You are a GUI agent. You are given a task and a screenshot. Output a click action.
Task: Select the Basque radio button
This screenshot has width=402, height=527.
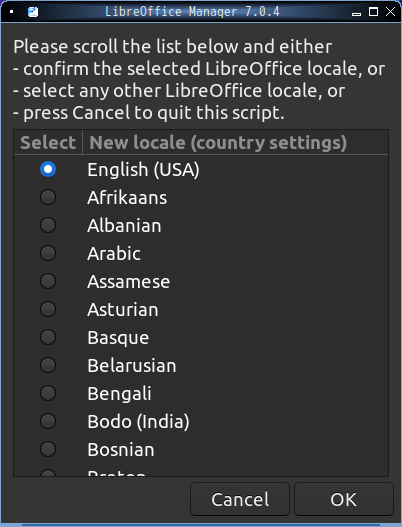(x=48, y=337)
